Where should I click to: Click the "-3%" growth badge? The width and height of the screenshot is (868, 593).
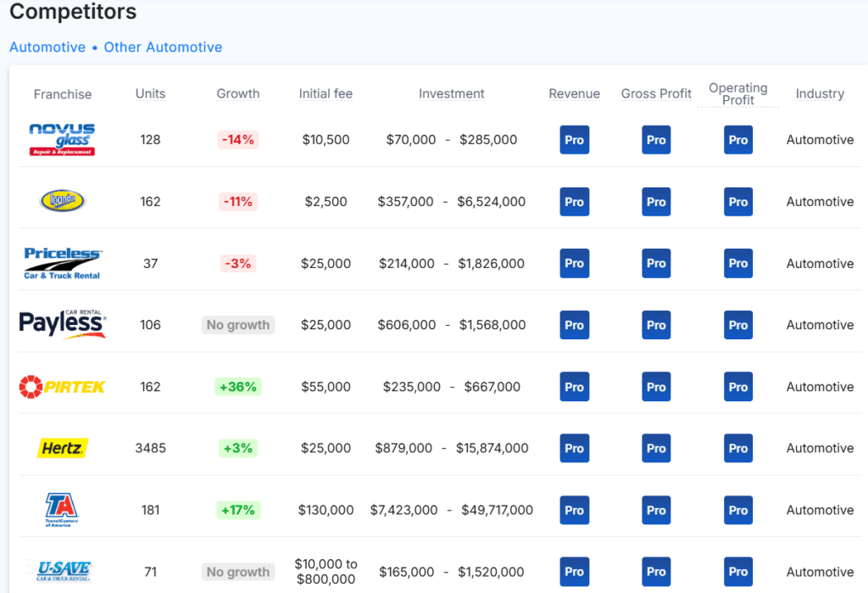pyautogui.click(x=238, y=263)
